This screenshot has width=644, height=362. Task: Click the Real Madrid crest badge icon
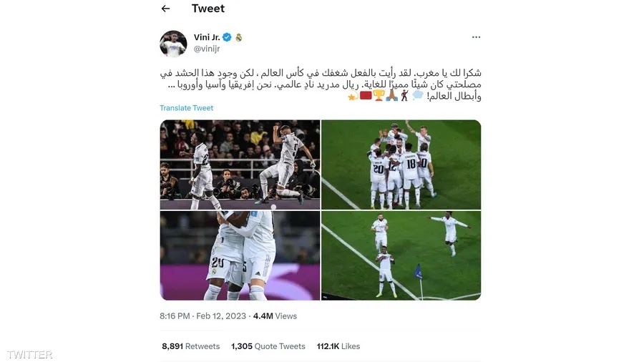[238, 37]
